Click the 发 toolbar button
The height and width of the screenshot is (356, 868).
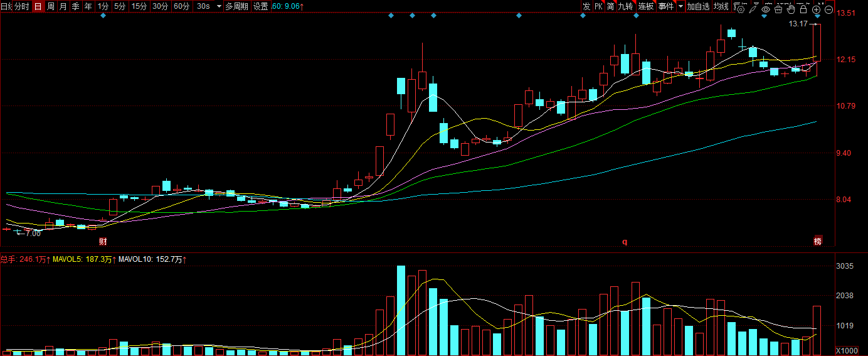point(586,6)
